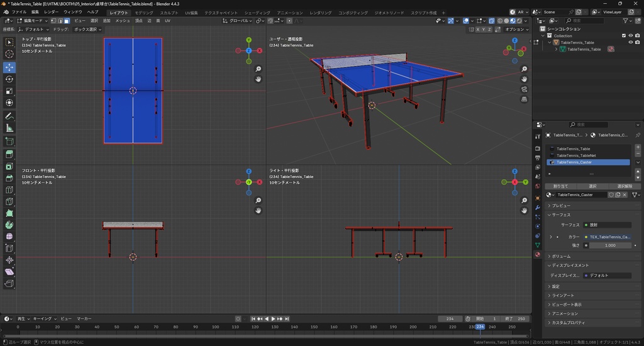Image resolution: width=644 pixels, height=346 pixels.
Task: Open the レンダー menu
Action: click(51, 12)
